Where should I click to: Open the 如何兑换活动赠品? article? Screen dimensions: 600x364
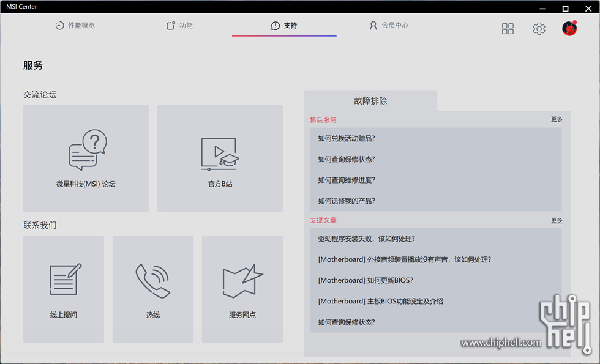coord(347,138)
